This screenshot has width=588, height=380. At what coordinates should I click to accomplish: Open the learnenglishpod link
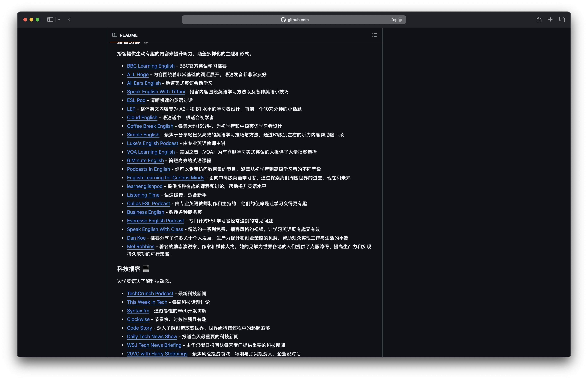[145, 186]
